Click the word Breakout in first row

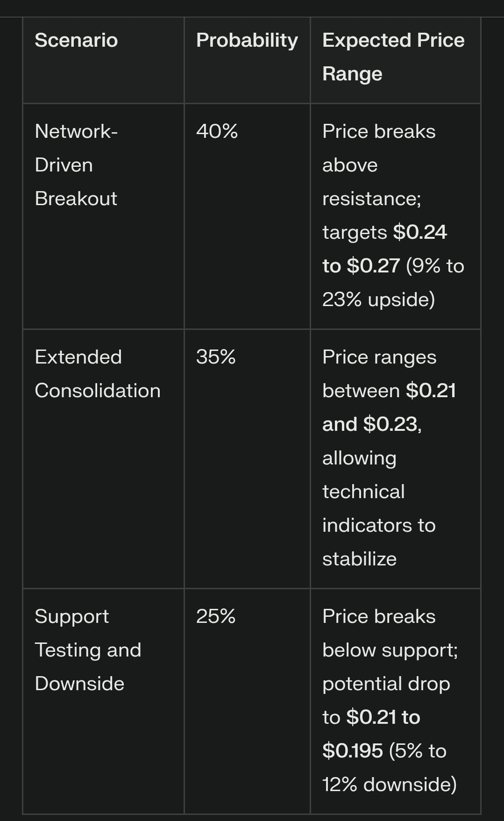76,199
